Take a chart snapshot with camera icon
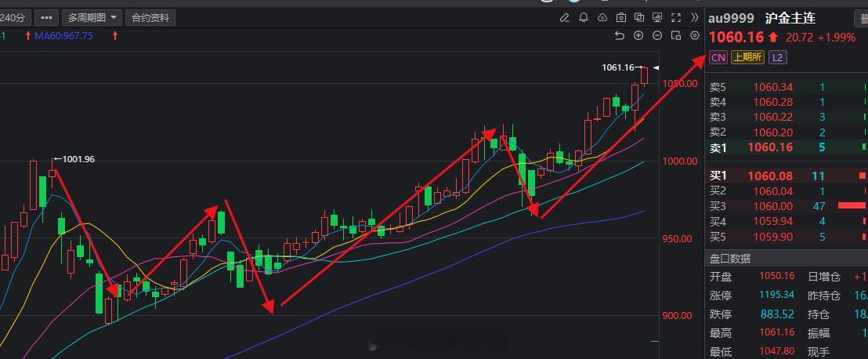 [x=621, y=18]
